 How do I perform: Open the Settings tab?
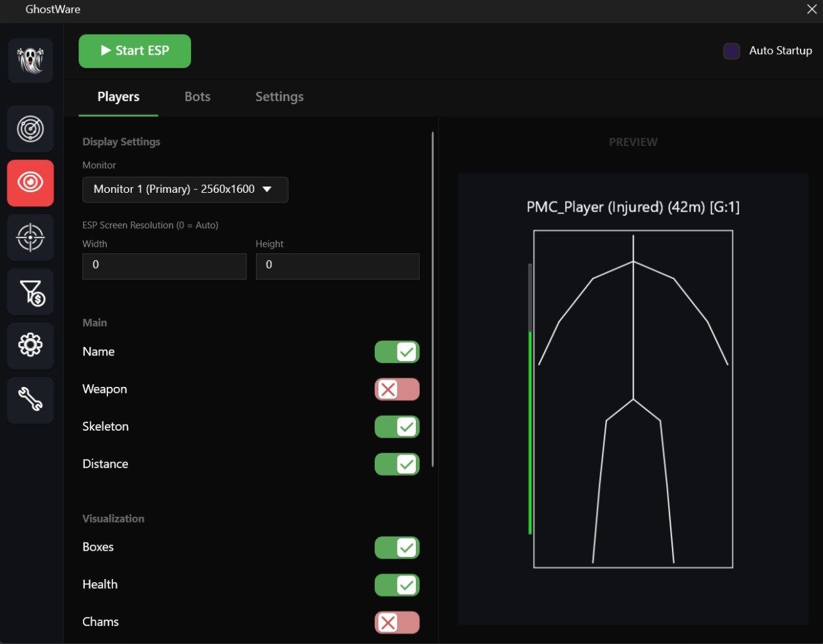pos(279,97)
